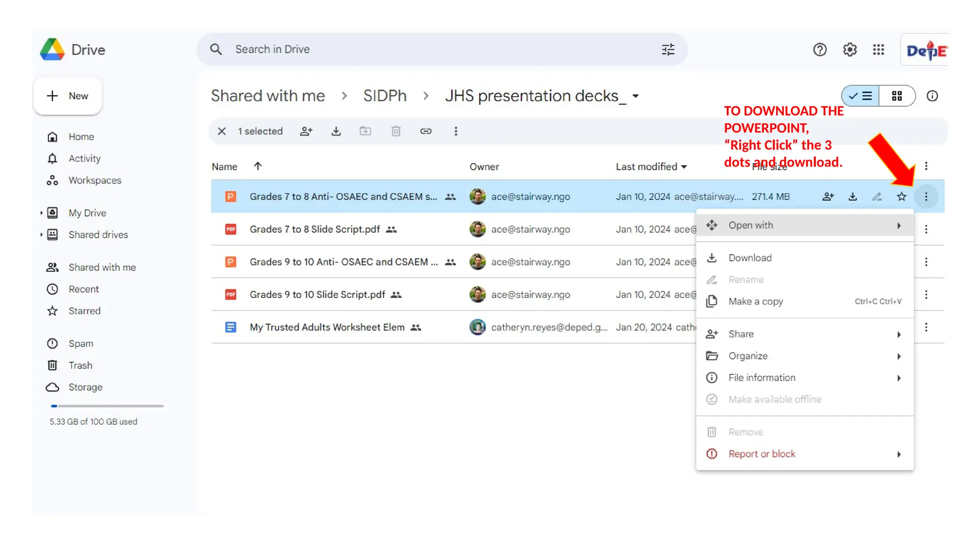Screen dimensions: 980x551
Task: Switch to list layout view
Action: (860, 96)
